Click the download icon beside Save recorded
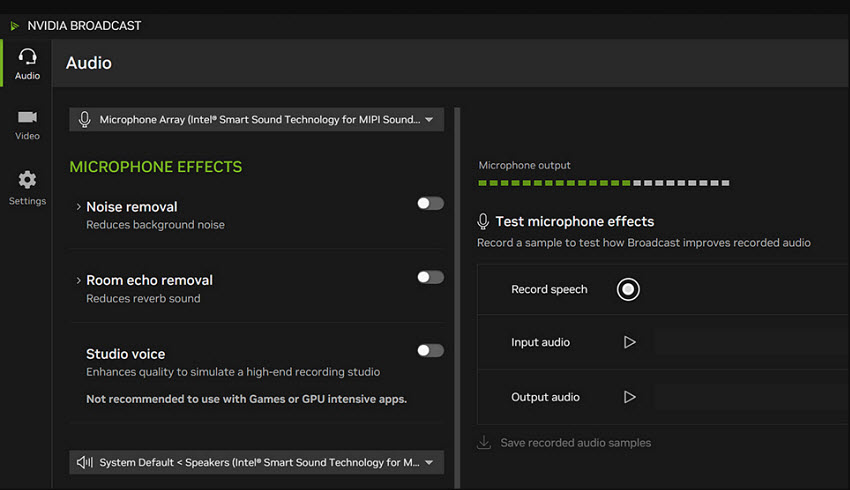 tap(484, 442)
